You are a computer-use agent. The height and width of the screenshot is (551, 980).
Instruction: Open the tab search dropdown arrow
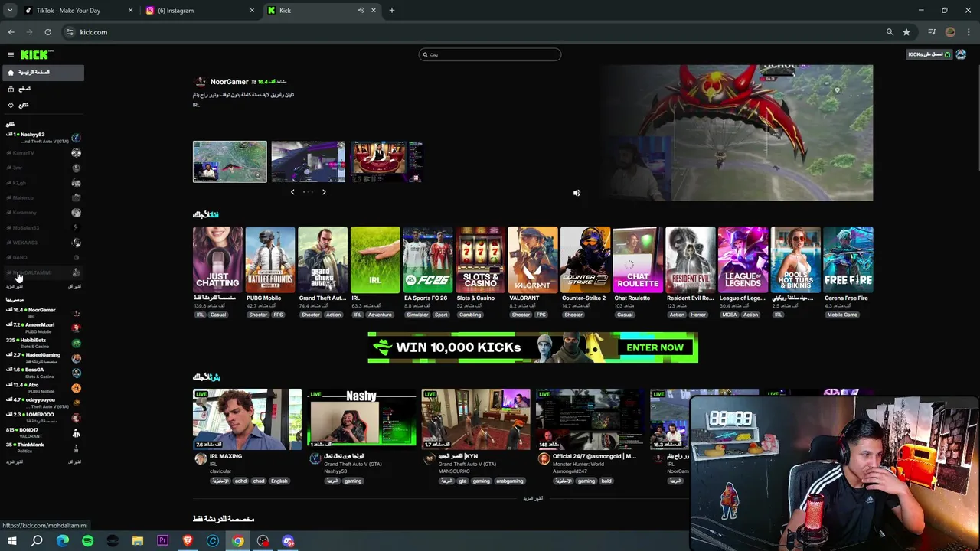(10, 10)
